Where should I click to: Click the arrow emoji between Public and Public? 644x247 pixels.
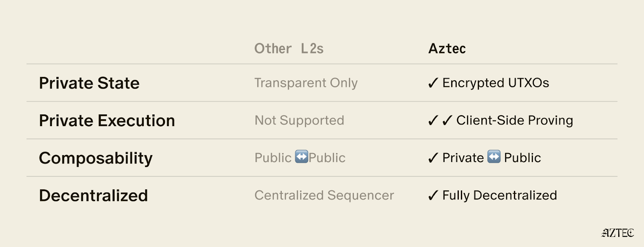[x=301, y=156]
